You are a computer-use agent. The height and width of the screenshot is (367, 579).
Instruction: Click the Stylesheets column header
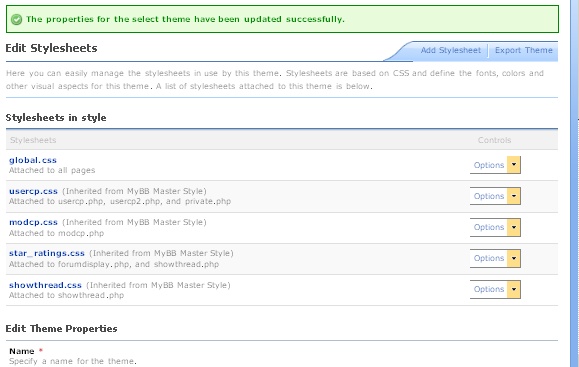(x=33, y=140)
